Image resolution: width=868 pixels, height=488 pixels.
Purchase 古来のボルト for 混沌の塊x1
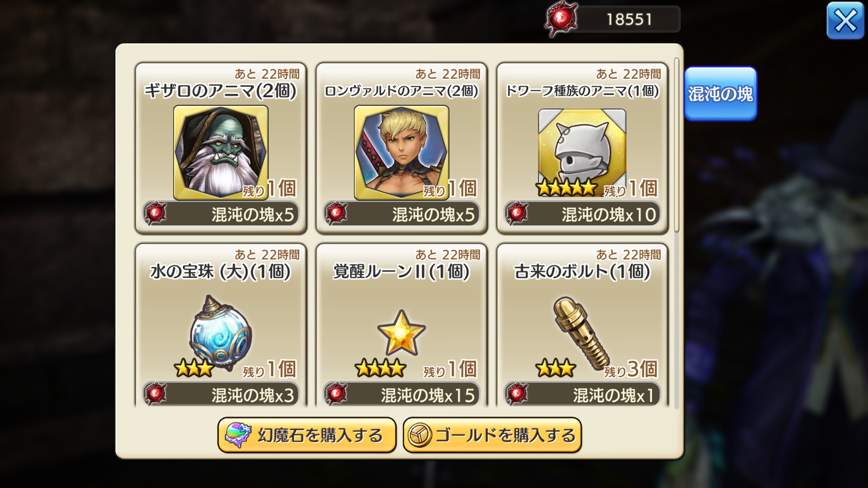click(x=582, y=394)
